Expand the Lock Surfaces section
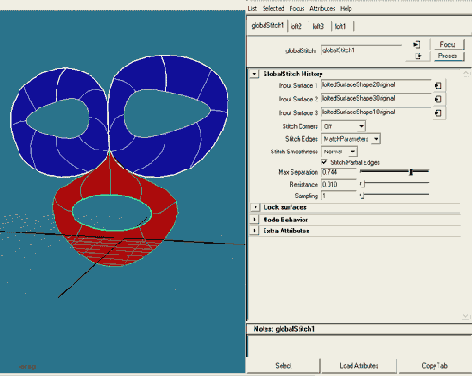The image size is (472, 376). [x=255, y=207]
